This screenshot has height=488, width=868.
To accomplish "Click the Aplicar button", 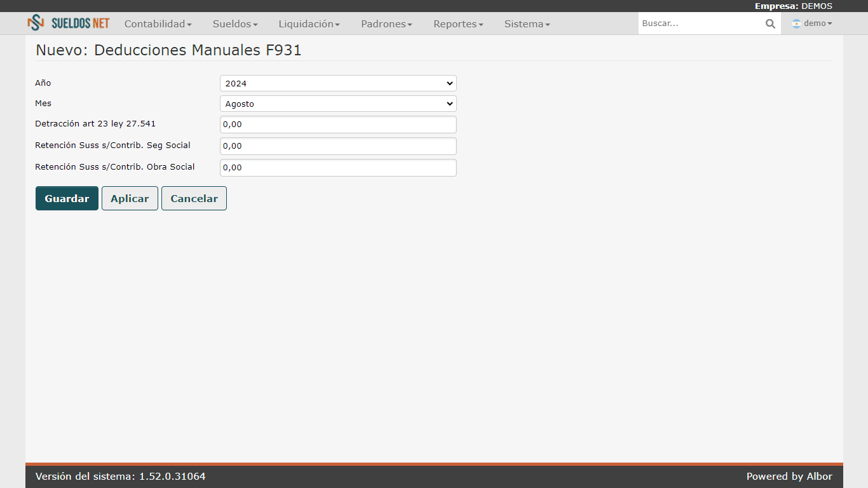I will pyautogui.click(x=130, y=198).
